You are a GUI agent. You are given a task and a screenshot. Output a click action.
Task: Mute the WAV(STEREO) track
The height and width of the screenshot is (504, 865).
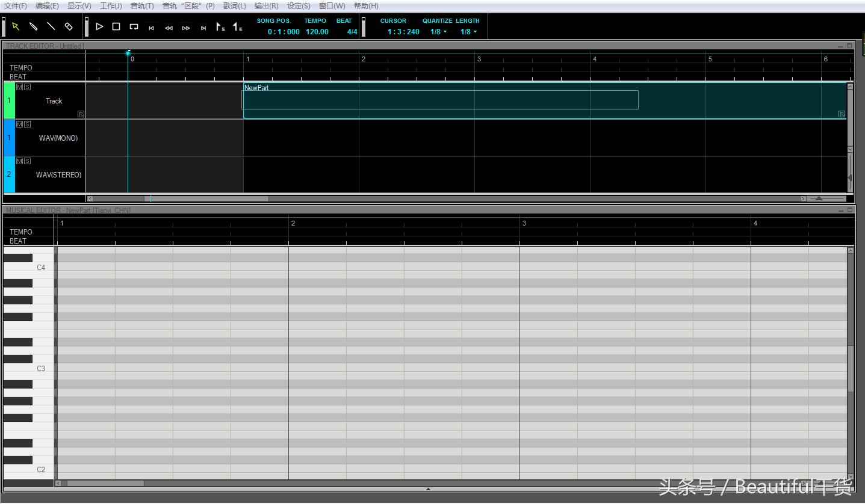19,161
